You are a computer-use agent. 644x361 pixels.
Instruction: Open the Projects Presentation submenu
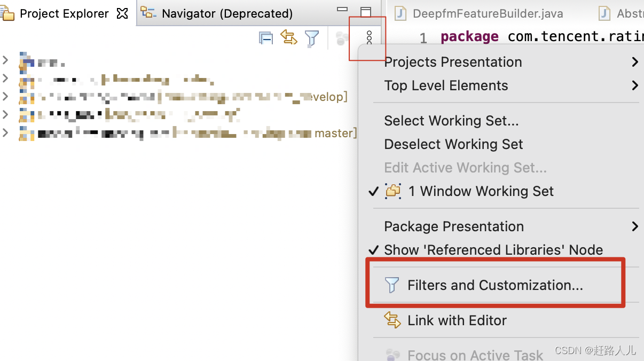453,62
